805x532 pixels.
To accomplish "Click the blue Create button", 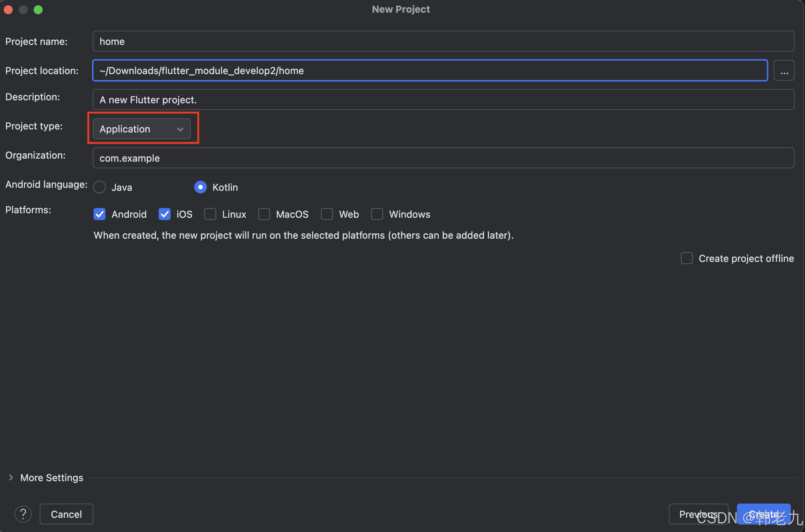I will click(763, 514).
